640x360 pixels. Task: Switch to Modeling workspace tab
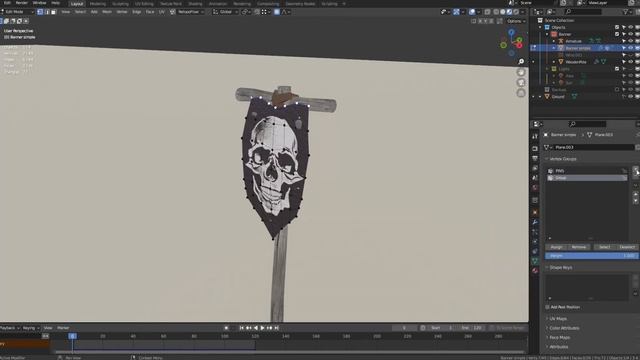[98, 4]
